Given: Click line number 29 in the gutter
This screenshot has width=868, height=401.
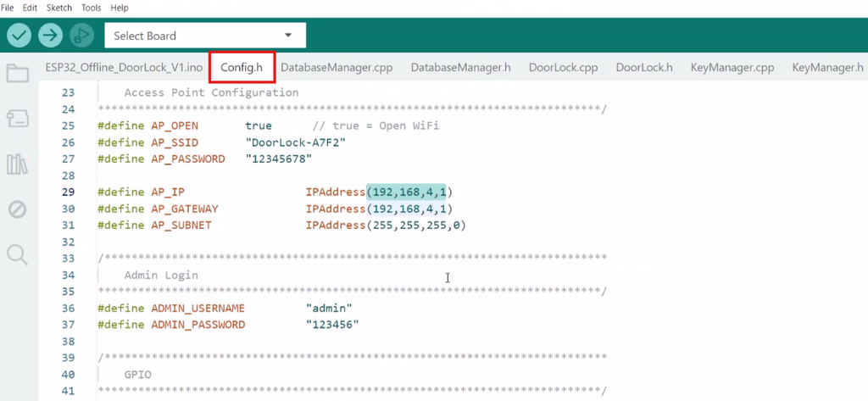Looking at the screenshot, I should click(x=68, y=192).
